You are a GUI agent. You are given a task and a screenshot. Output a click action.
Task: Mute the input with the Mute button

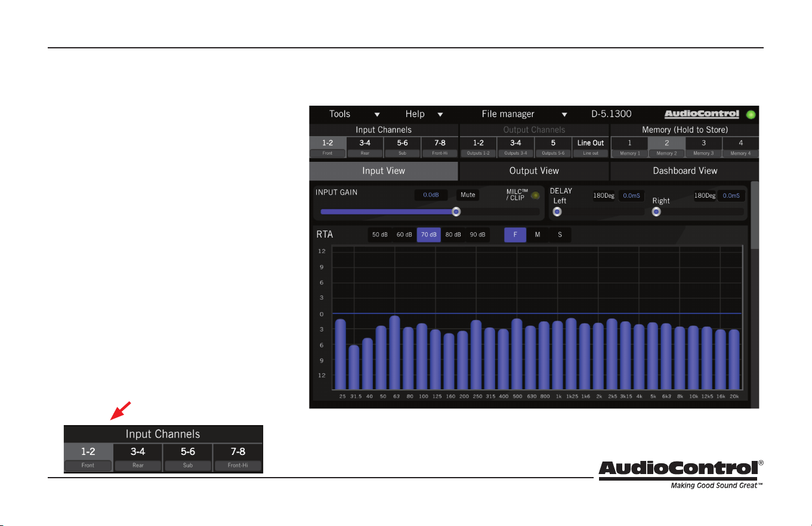tap(469, 195)
